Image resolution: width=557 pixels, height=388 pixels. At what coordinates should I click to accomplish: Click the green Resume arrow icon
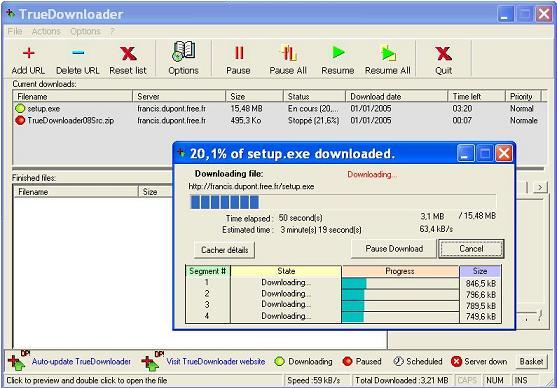(x=338, y=53)
